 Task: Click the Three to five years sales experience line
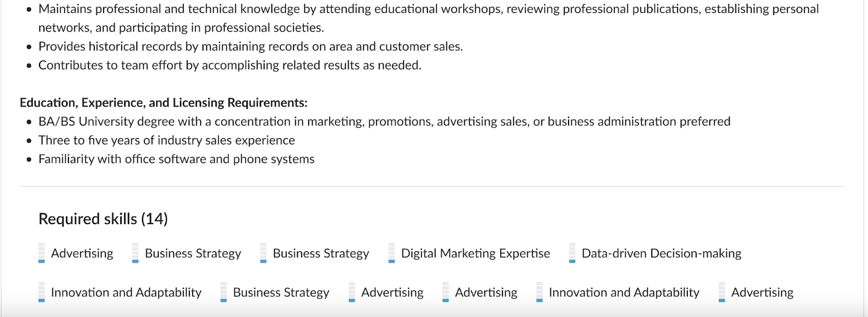pyautogui.click(x=167, y=141)
